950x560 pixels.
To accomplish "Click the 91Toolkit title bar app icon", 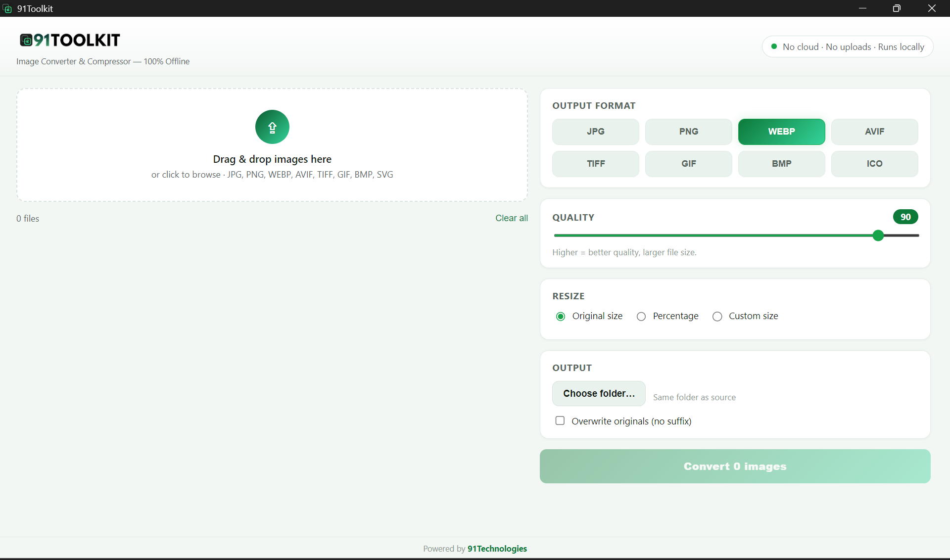I will (7, 8).
